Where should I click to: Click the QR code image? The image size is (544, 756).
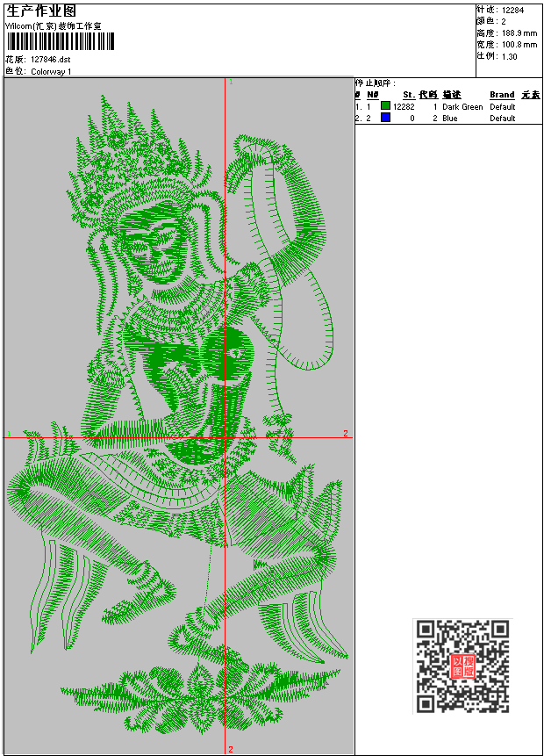[462, 666]
